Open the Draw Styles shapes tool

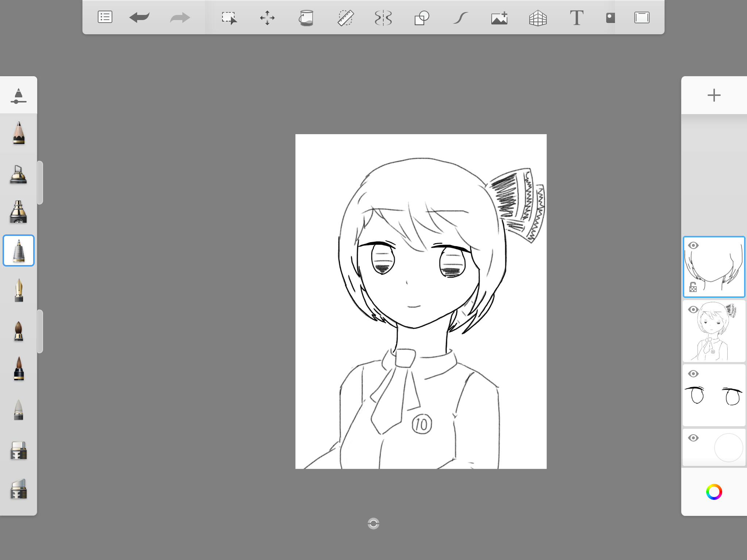pos(422,18)
